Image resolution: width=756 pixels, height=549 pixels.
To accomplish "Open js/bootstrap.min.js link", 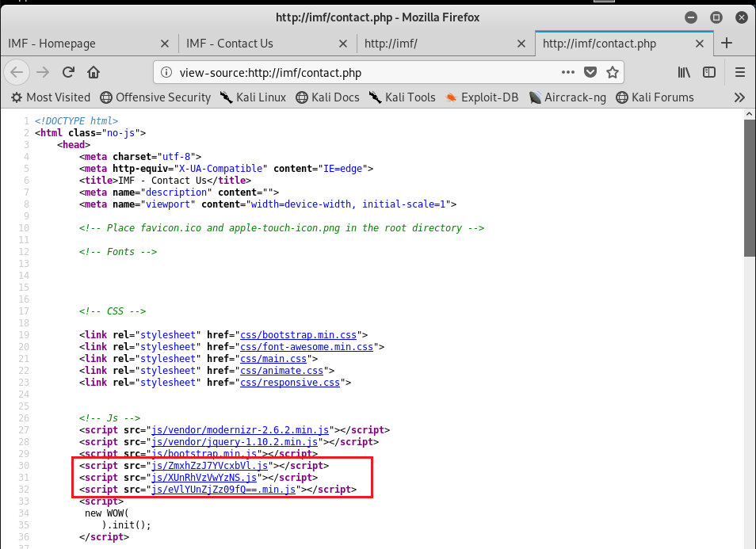I will [204, 454].
